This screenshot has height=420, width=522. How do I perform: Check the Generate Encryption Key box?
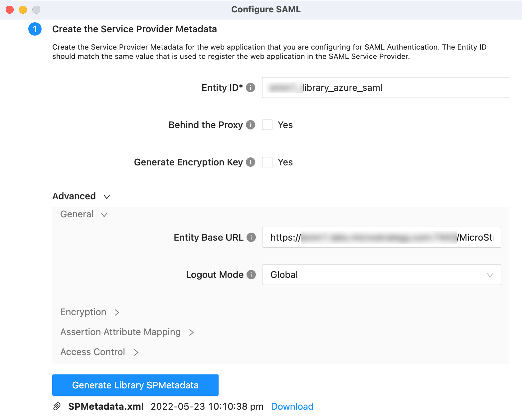pyautogui.click(x=267, y=162)
